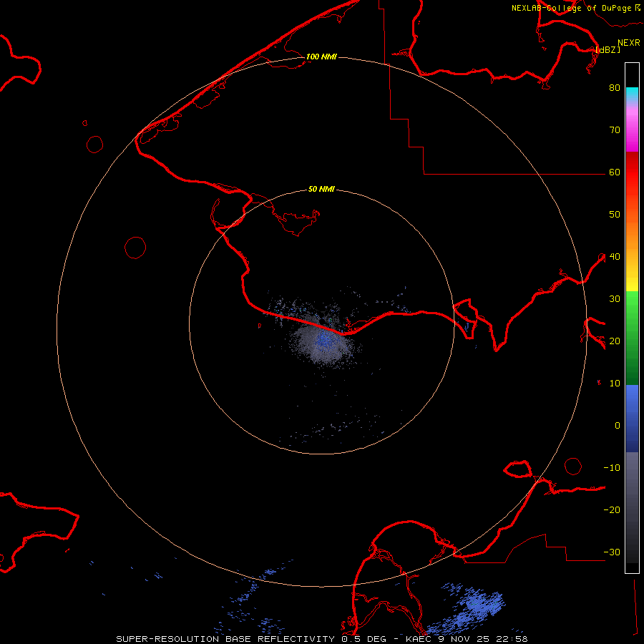644x644 pixels.
Task: Click the "KAEC" station ID in the caption
Action: pyautogui.click(x=419, y=639)
